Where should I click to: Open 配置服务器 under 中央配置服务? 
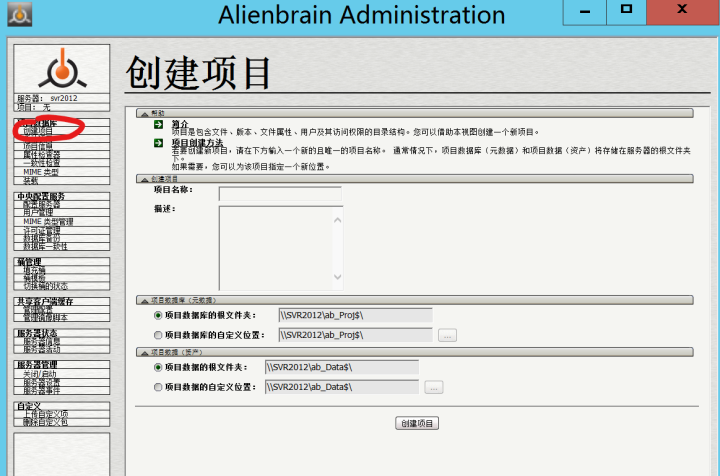(42, 204)
